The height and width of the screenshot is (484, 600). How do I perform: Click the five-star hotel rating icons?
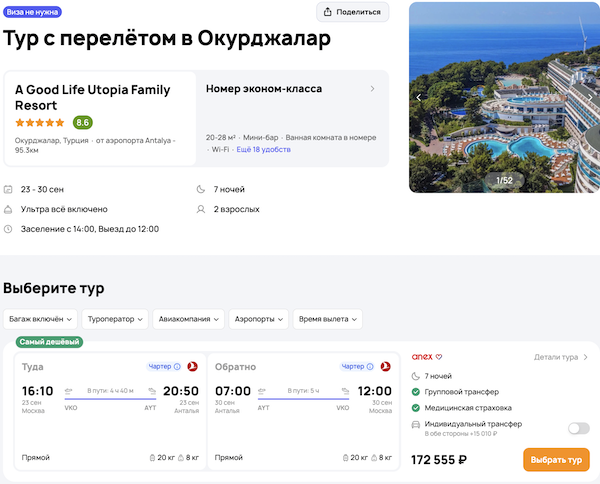click(x=40, y=123)
